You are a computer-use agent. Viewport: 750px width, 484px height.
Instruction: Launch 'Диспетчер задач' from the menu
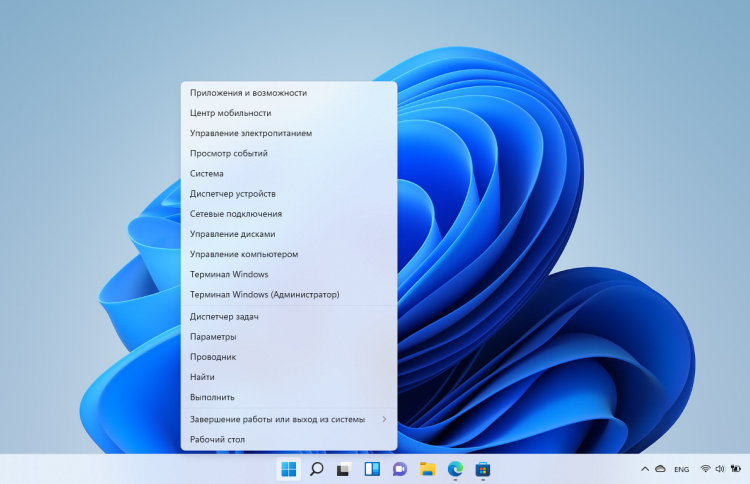point(224,317)
